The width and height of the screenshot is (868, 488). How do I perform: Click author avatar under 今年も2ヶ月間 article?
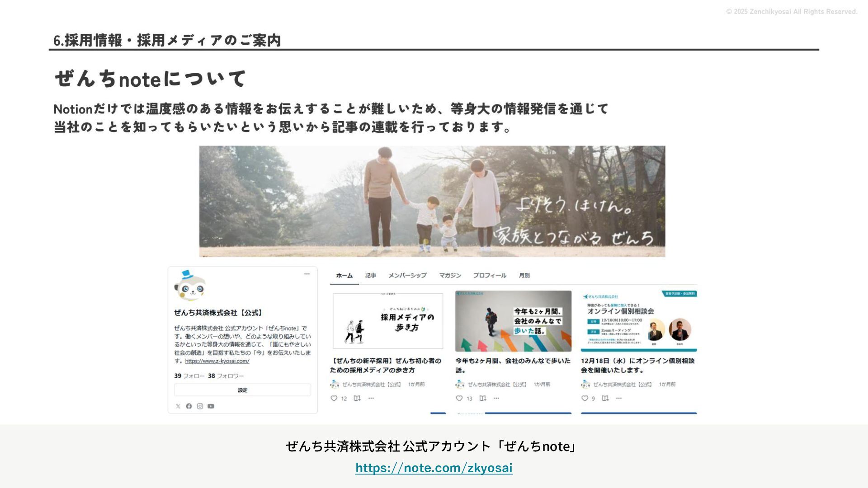click(460, 385)
